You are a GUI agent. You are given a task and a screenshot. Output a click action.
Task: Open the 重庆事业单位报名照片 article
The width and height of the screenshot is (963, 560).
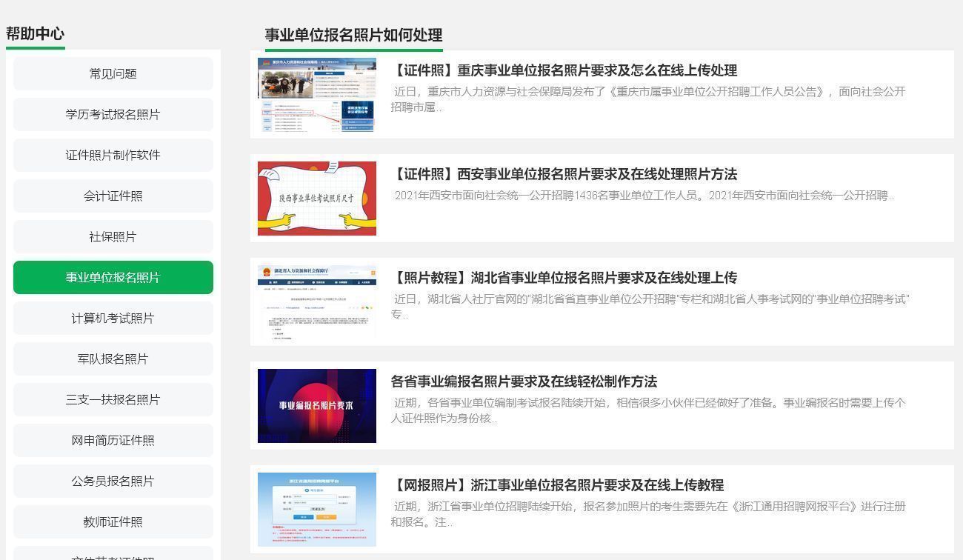[x=564, y=71]
